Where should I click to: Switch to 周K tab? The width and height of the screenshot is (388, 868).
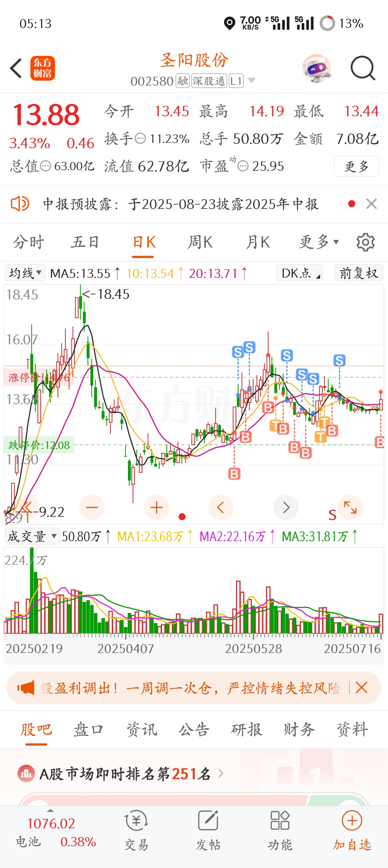coord(200,242)
